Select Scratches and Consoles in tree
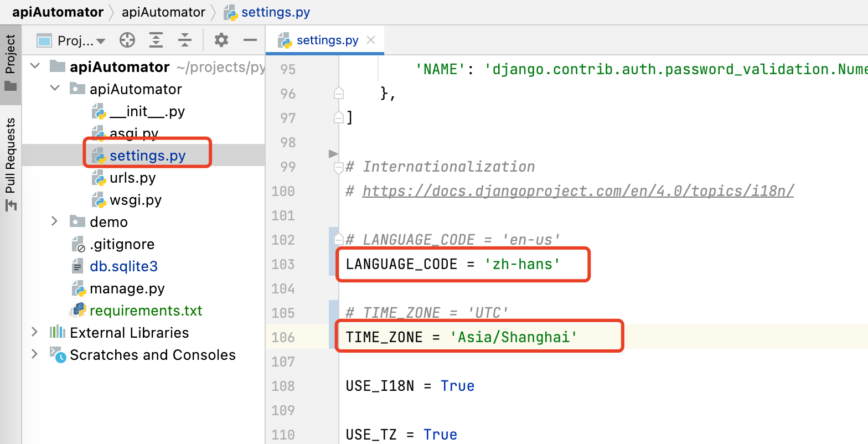This screenshot has height=444, width=868. pos(143,355)
